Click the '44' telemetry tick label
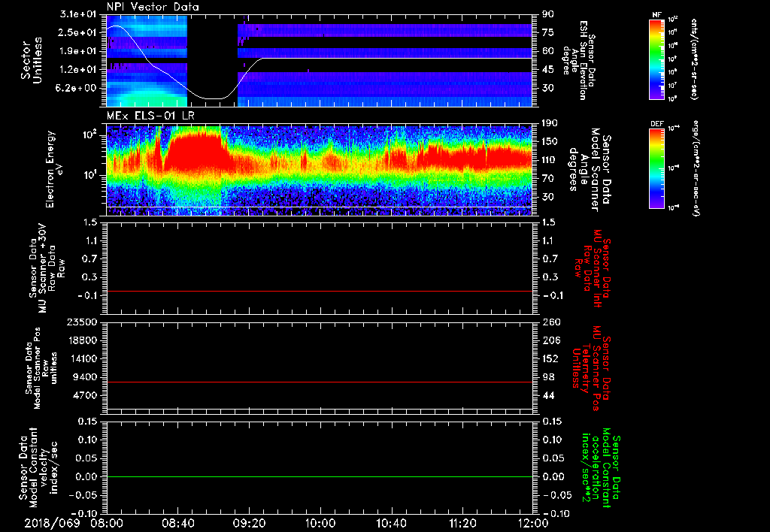The width and height of the screenshot is (770, 532). 548,395
